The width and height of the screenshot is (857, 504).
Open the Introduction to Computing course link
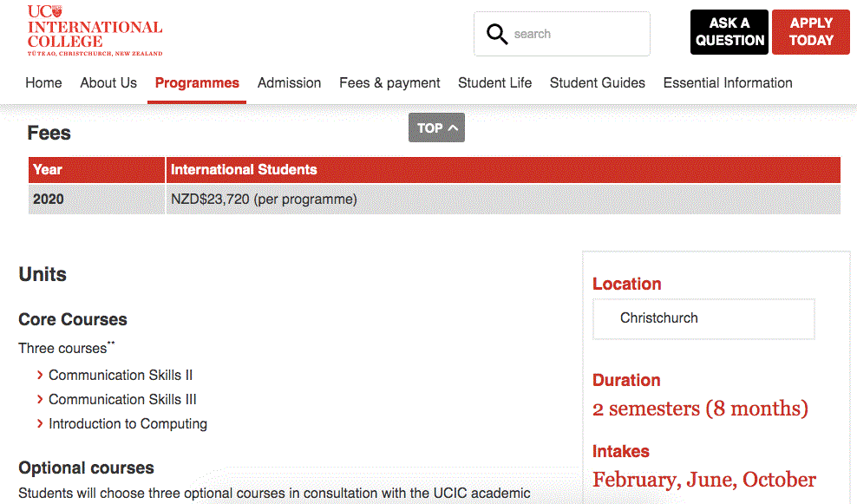[128, 424]
